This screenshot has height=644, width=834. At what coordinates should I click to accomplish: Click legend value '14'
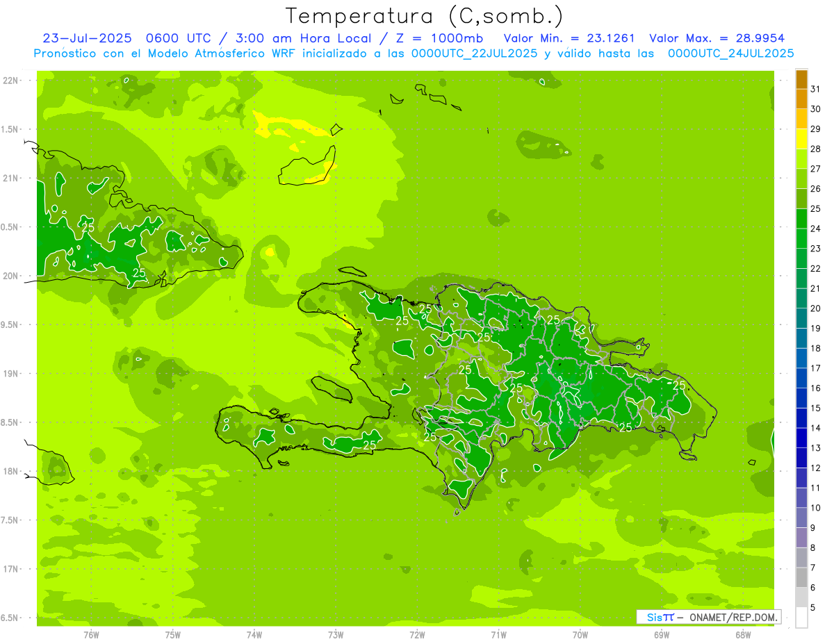tap(816, 428)
